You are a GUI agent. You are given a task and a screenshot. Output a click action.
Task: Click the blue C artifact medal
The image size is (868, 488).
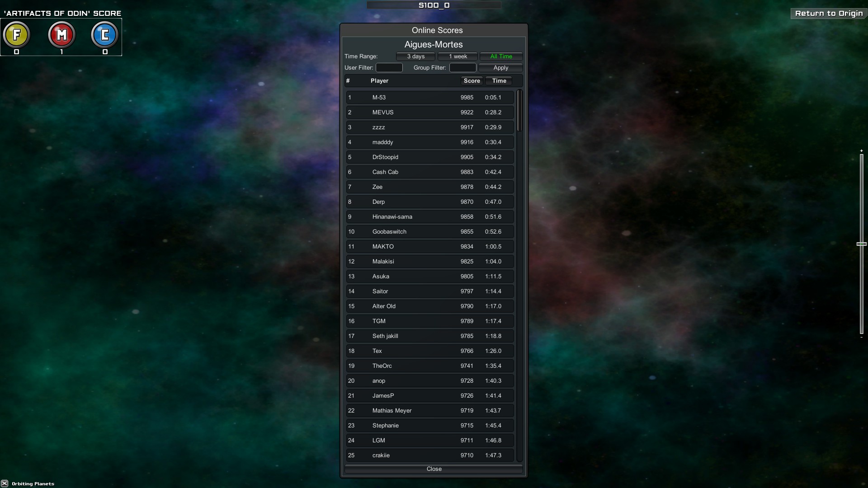(x=105, y=35)
